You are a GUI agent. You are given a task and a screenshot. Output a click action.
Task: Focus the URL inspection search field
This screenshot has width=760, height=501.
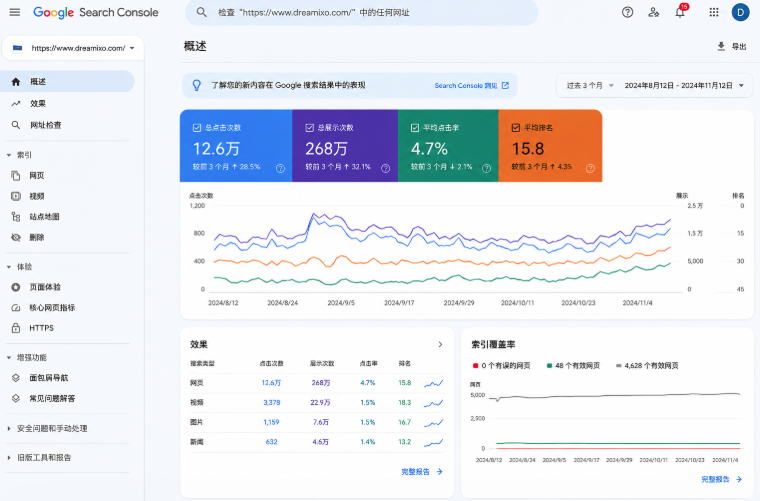coord(361,13)
